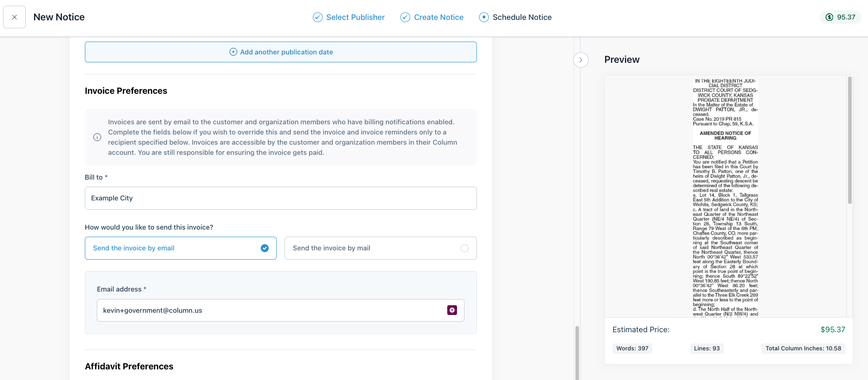Click Total Column Inches: 10.58 badge
Image resolution: width=868 pixels, height=380 pixels.
(x=803, y=349)
